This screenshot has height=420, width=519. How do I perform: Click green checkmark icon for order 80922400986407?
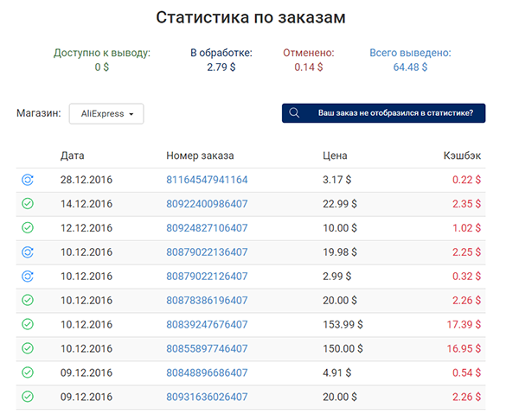pyautogui.click(x=27, y=204)
